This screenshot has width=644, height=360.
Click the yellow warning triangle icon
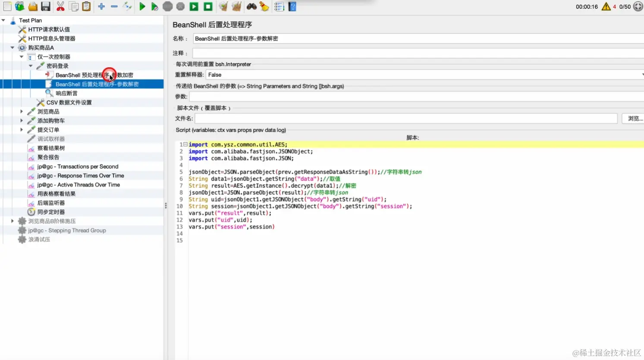pos(606,6)
